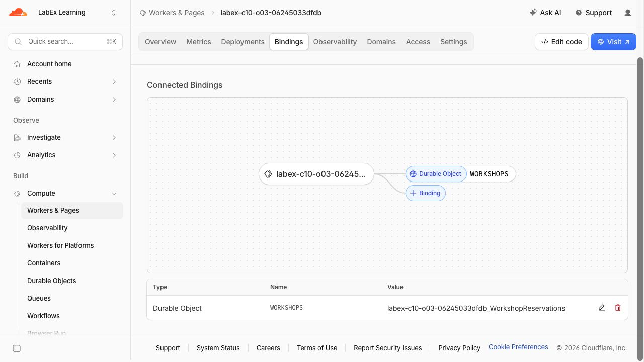Viewport: 644px width, 362px height.
Task: Open the Observability tab
Action: coord(335,42)
